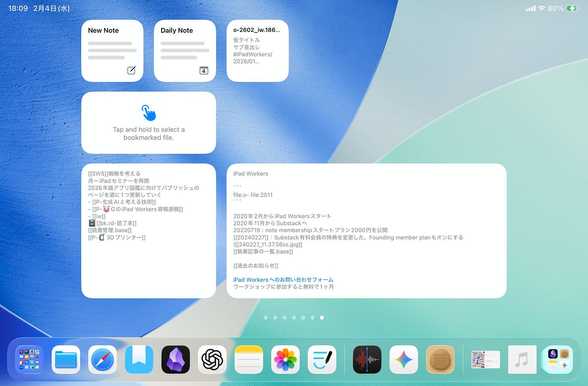Tap the recent document thumbnail in the dock
This screenshot has width=588, height=386.
tap(485, 359)
